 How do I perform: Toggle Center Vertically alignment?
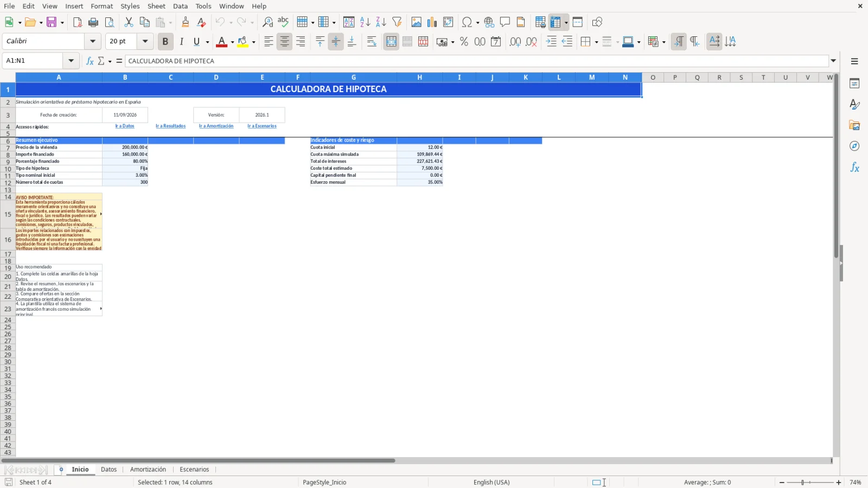(x=336, y=42)
